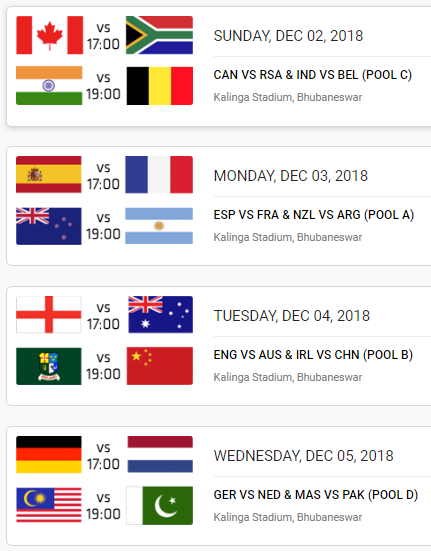
Task: Select the Ireland hockey crest flag
Action: click(x=49, y=366)
